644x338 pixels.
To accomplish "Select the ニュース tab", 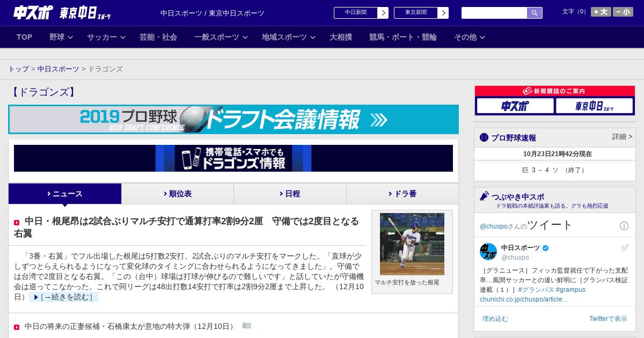I will tap(65, 194).
